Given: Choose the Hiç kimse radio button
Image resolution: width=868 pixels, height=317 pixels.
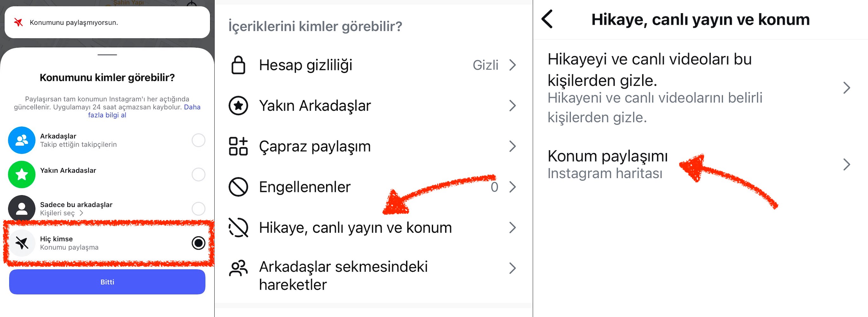Looking at the screenshot, I should pos(198,243).
